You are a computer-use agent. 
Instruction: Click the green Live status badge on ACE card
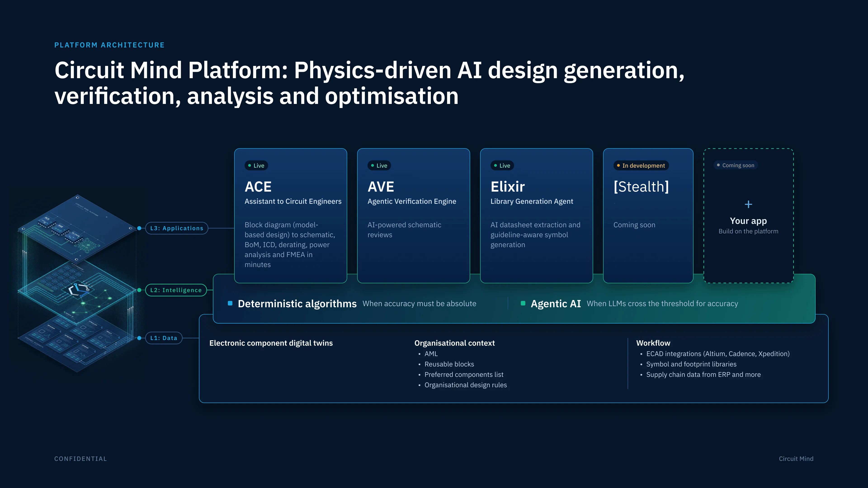point(256,165)
